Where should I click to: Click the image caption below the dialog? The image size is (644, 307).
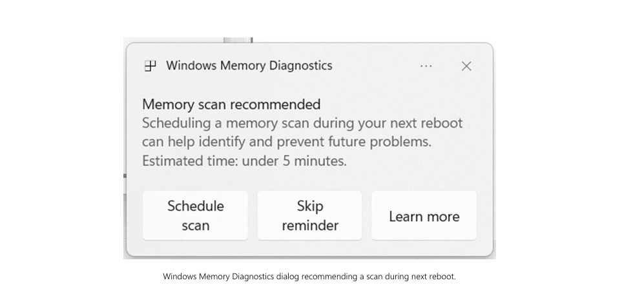[309, 277]
